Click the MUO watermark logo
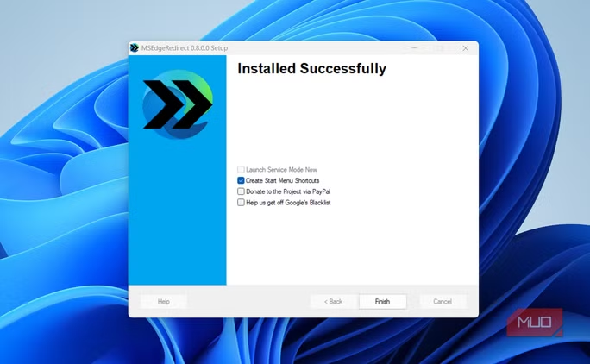 535,323
